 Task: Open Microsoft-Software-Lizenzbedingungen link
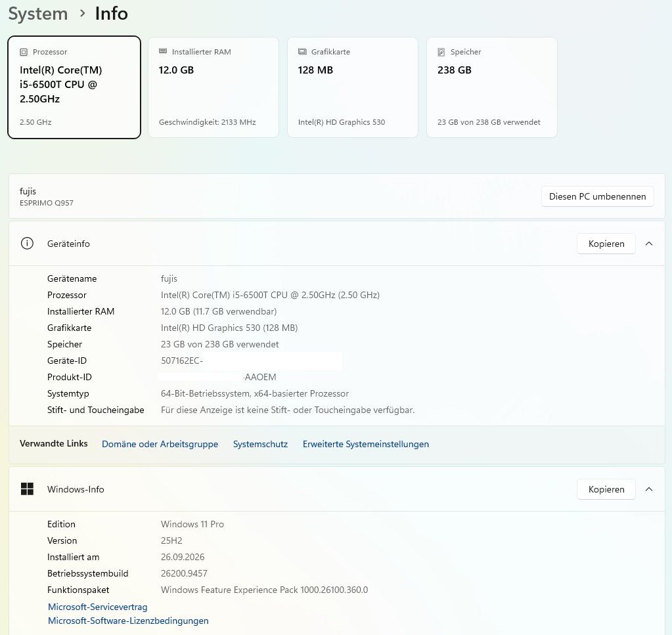128,621
